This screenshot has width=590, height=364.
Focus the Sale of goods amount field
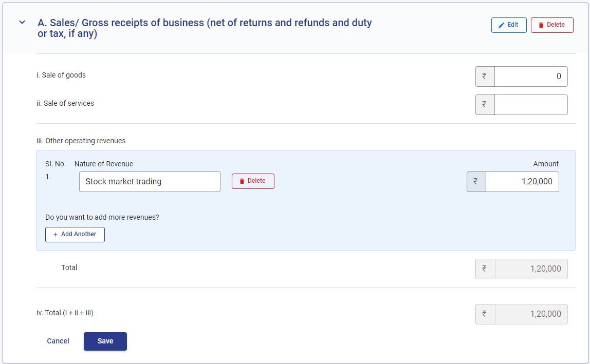[x=531, y=76]
